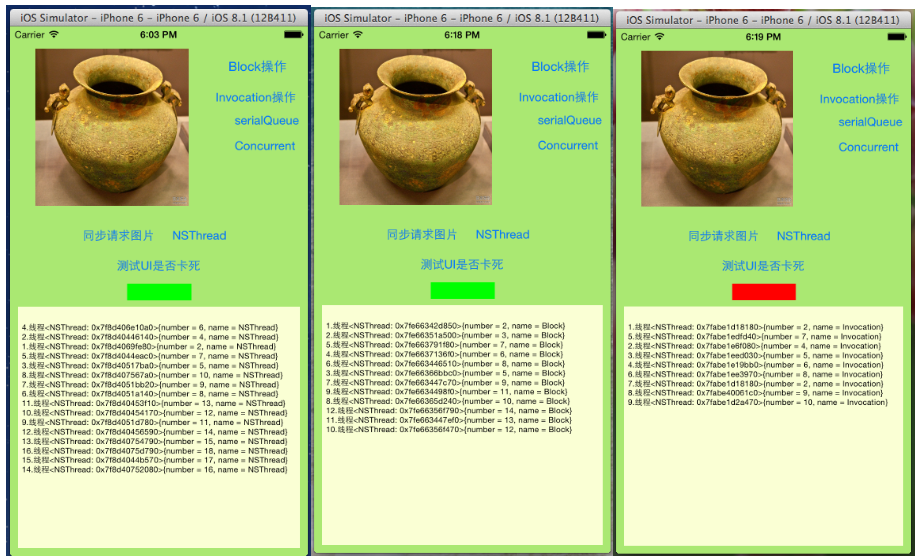Click log line with address 0x7fe66342d850
Screen dimensions: 922x560
point(446,325)
